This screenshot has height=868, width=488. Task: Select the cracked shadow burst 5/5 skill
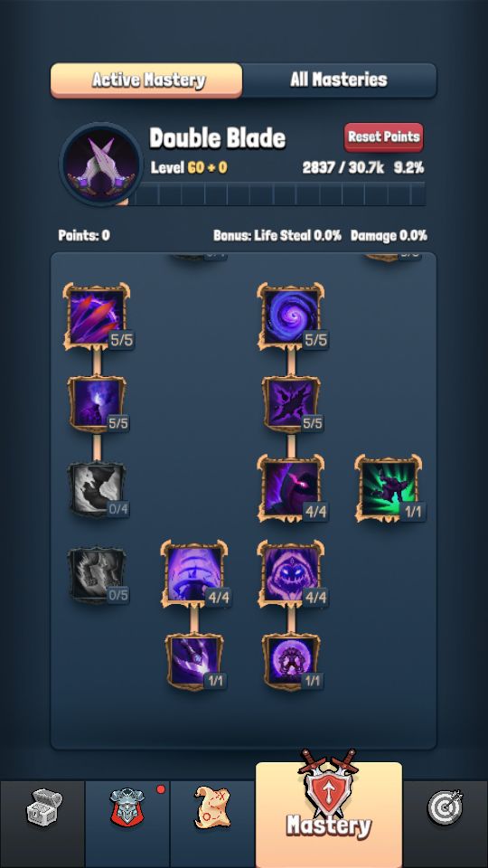point(290,404)
